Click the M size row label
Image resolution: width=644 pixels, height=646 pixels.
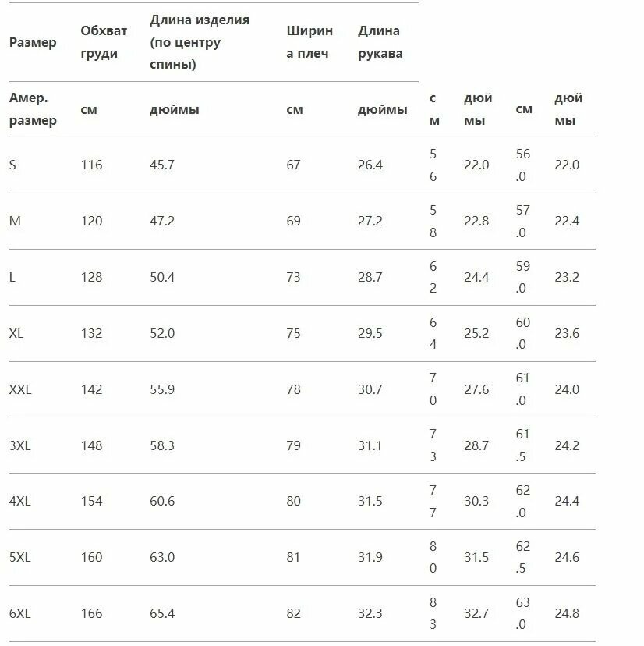[15, 222]
